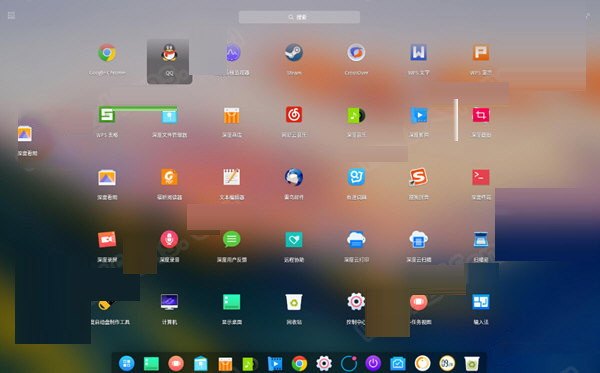
Task: Open Multitasking View in launcher grid
Action: pos(419,302)
